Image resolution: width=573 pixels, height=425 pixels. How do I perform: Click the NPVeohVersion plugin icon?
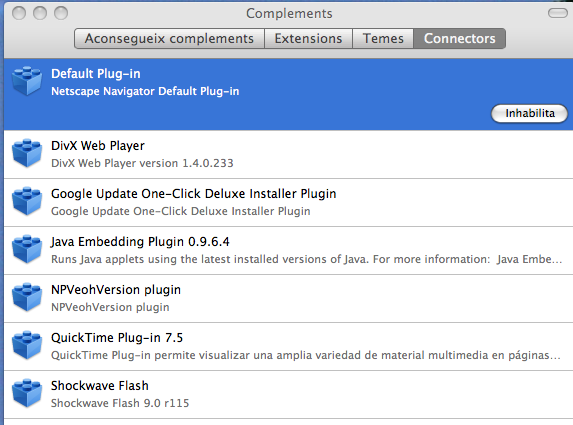click(27, 297)
